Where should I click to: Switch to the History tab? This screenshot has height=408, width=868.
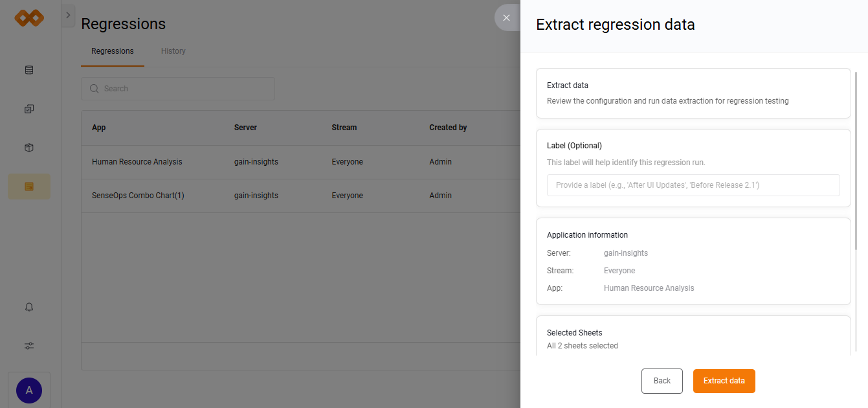pyautogui.click(x=173, y=51)
